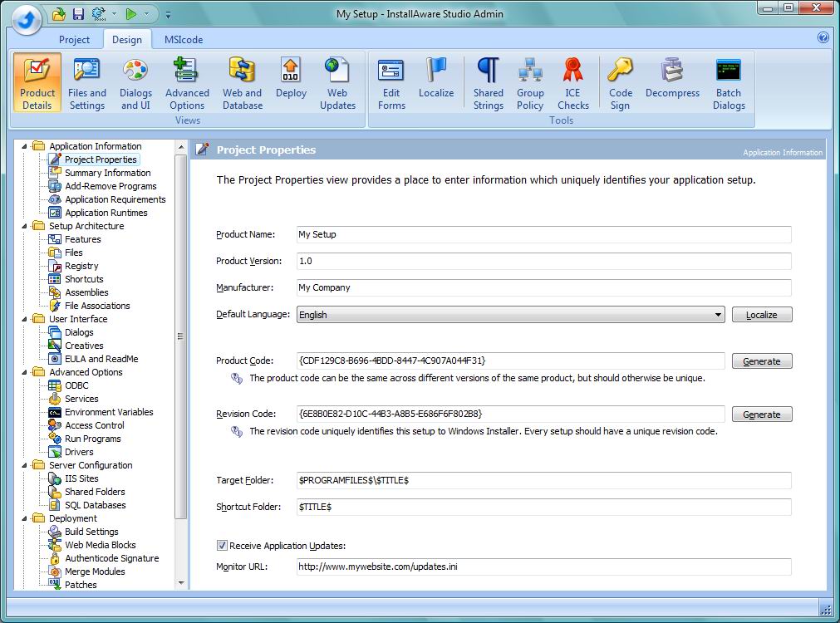The image size is (840, 623).
Task: Open the Web and Database view
Action: point(242,82)
